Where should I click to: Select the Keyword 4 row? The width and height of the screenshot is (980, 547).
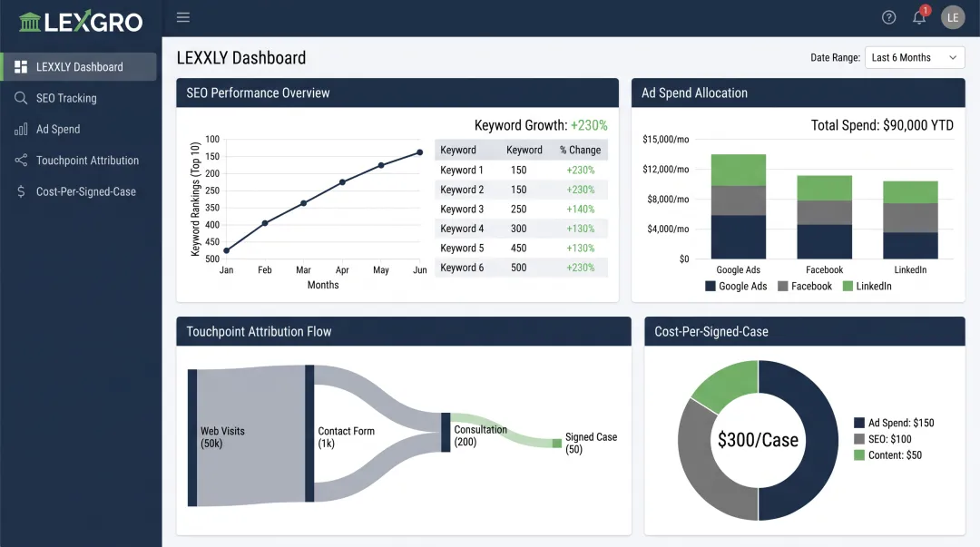521,229
